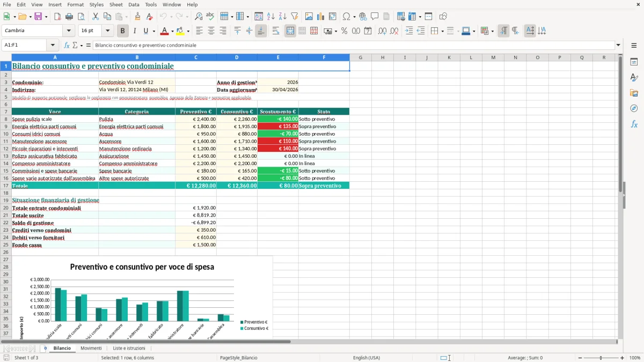Open the background color dropdown arrow
Viewport: 644px width, 362px height.
coord(188,31)
